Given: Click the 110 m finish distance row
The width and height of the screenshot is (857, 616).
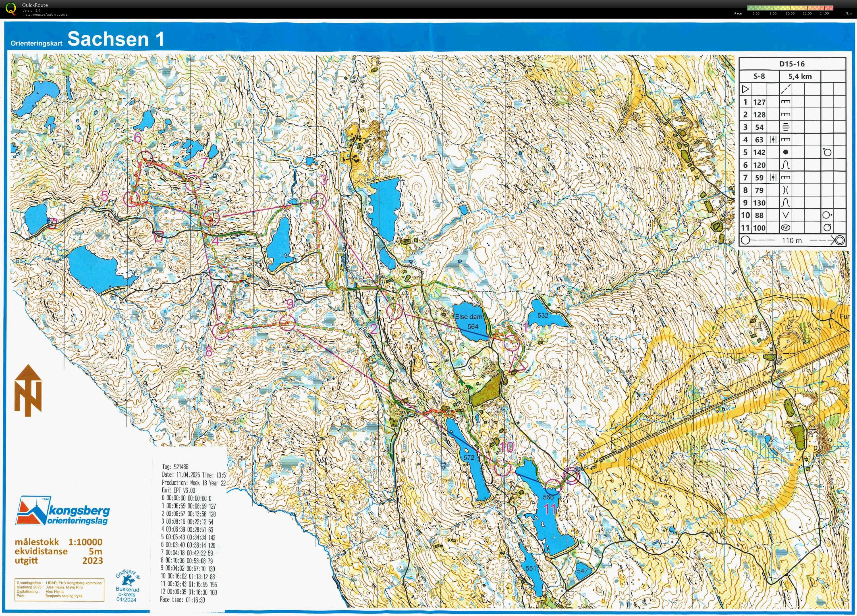Looking at the screenshot, I should tap(792, 240).
